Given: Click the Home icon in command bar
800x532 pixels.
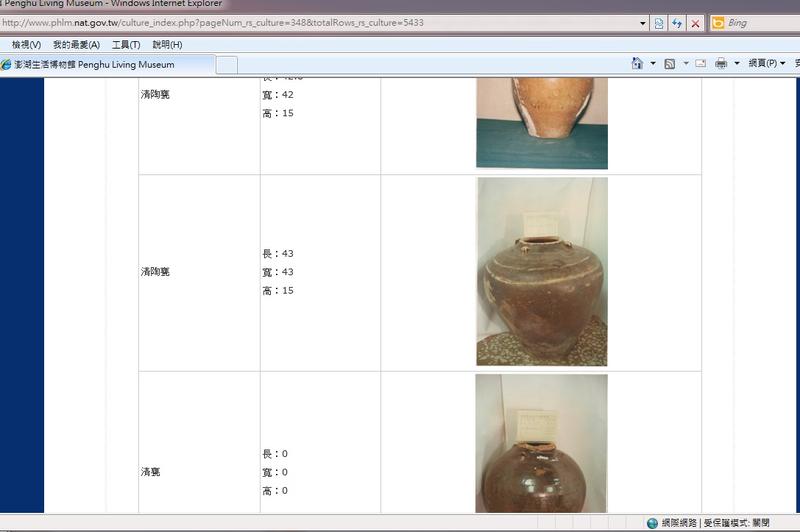Looking at the screenshot, I should point(637,63).
